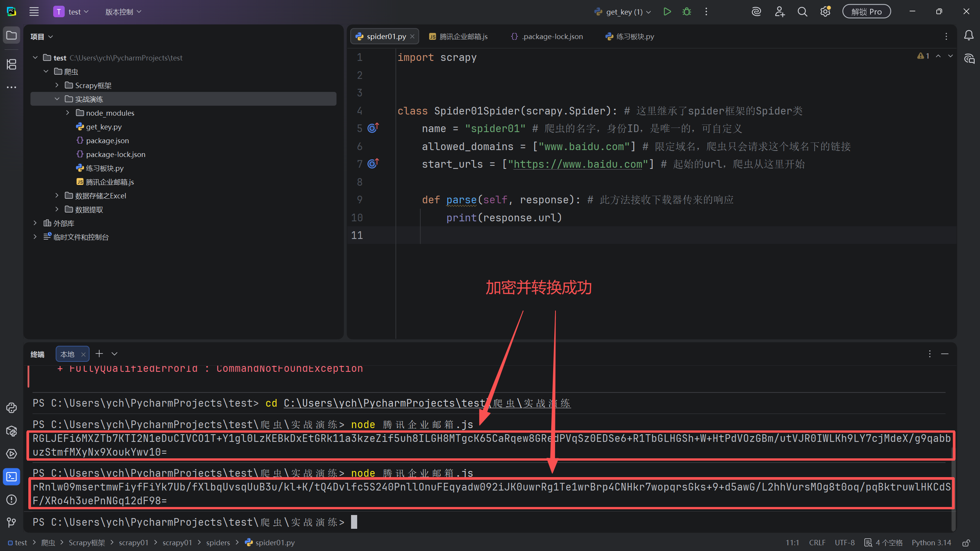The height and width of the screenshot is (551, 980).
Task: Click Python 3.14 interpreter in status bar
Action: point(931,543)
